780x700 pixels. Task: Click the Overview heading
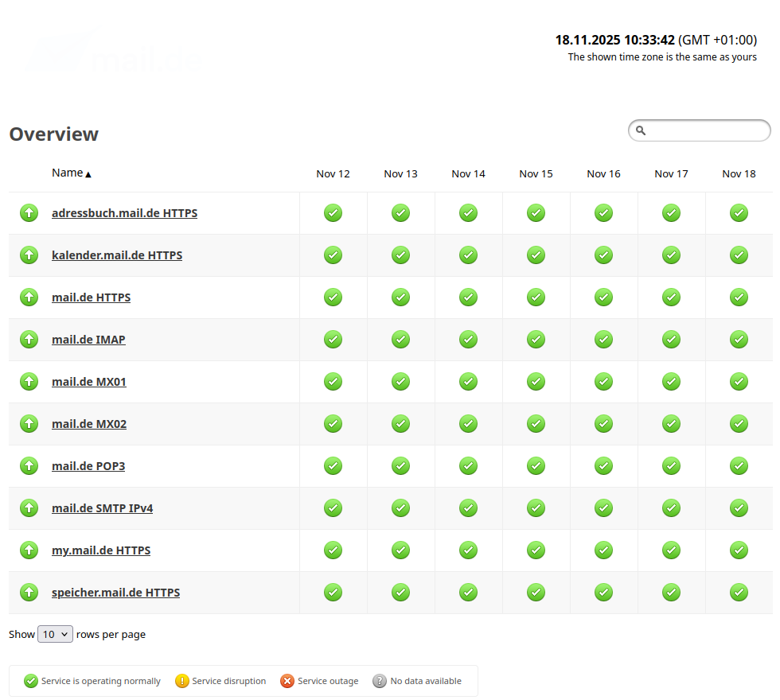tap(54, 134)
